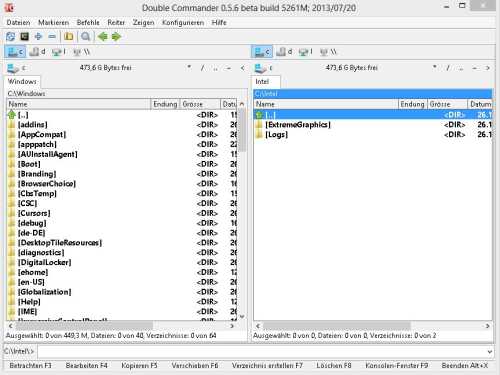
Task: Click the Löschen F8 button
Action: point(334,365)
